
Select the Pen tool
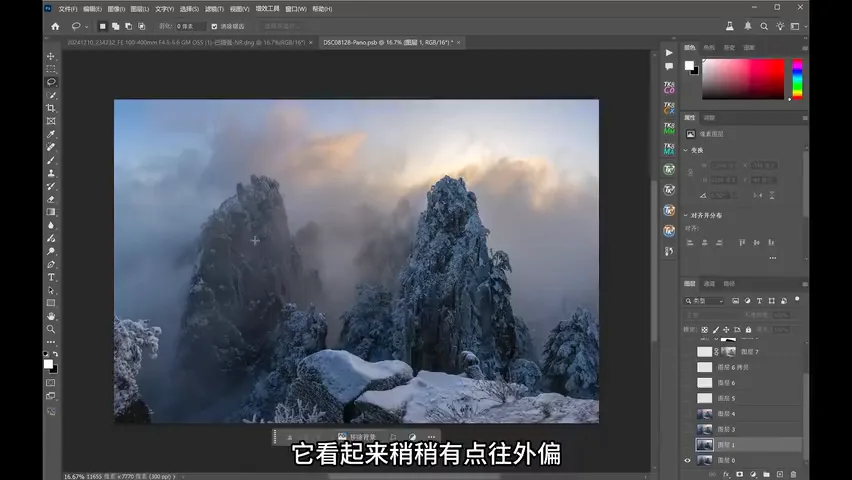[x=51, y=264]
